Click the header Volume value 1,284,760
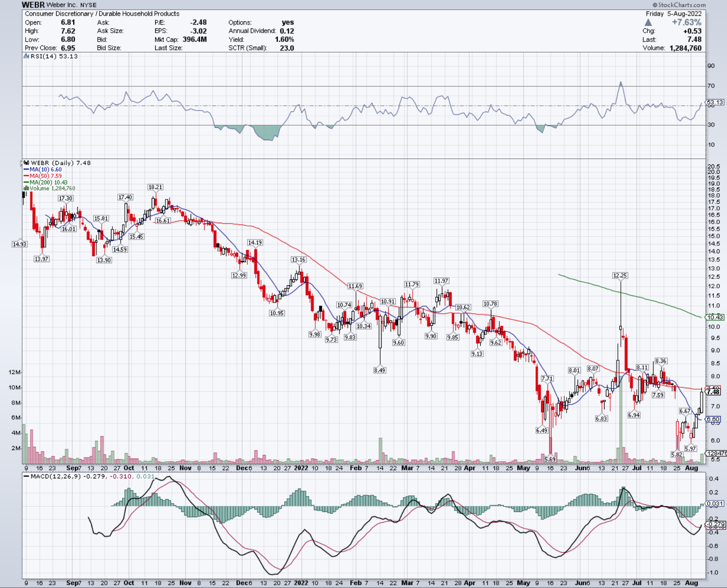 (x=685, y=48)
